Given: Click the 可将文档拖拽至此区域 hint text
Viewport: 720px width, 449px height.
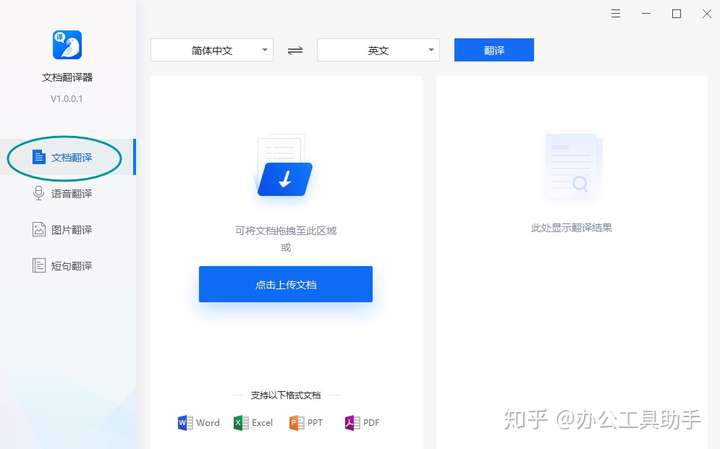Looking at the screenshot, I should tap(286, 230).
